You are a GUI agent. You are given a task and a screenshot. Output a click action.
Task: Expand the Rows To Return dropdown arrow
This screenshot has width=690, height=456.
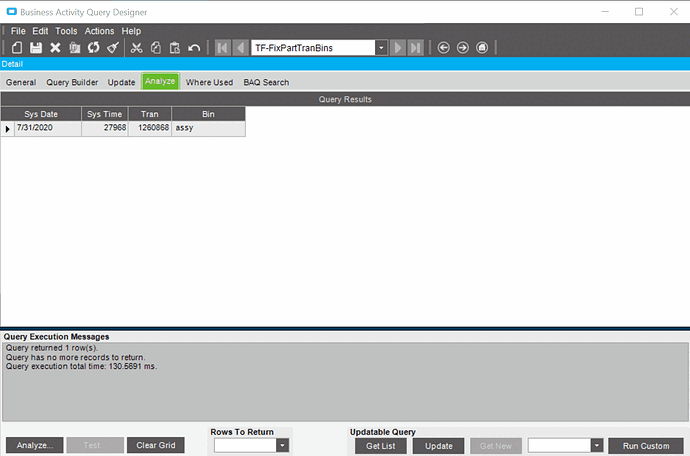point(282,445)
